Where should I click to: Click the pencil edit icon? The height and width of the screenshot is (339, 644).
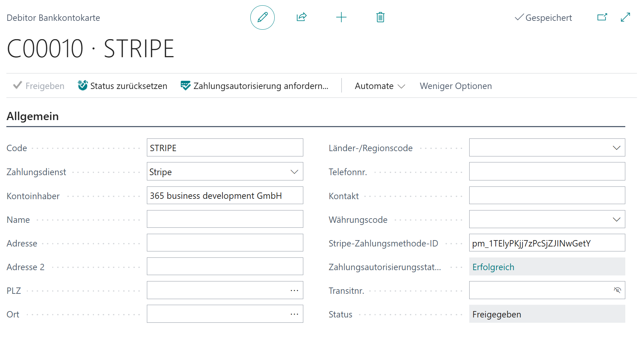tap(262, 17)
